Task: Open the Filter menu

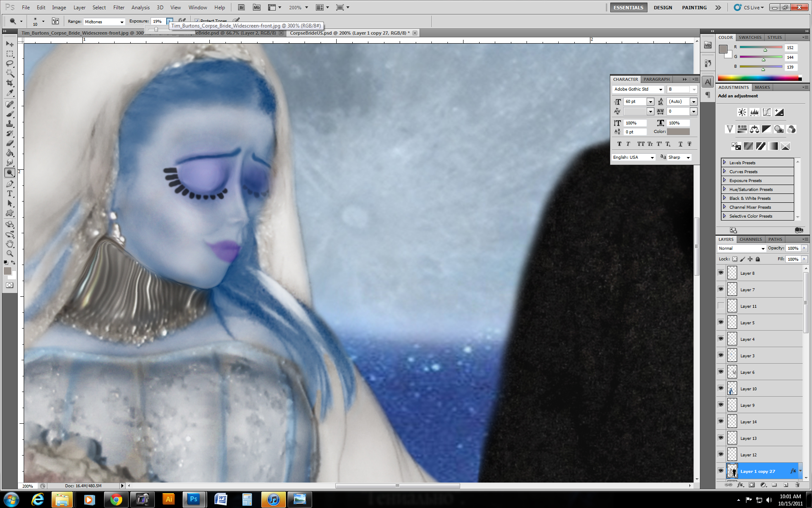Action: point(119,8)
